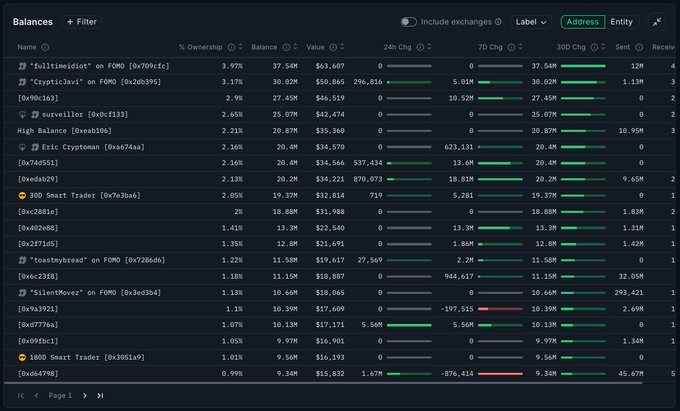Viewport: 680px width, 411px height.
Task: Click the info icon beside Value header
Action: (x=333, y=47)
